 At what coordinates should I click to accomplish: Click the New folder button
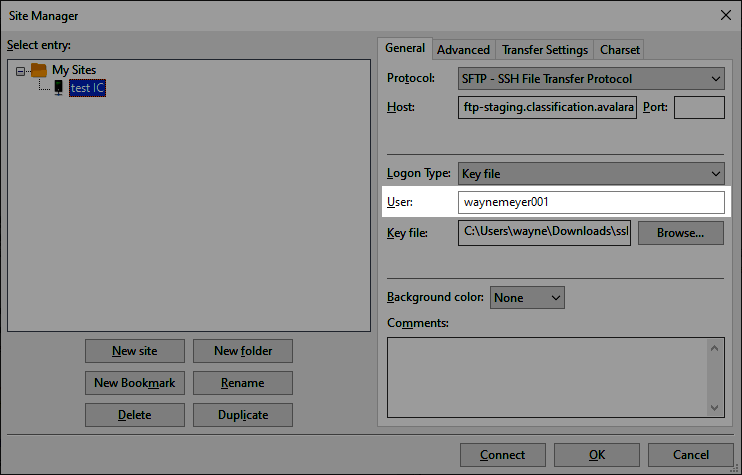click(x=241, y=351)
